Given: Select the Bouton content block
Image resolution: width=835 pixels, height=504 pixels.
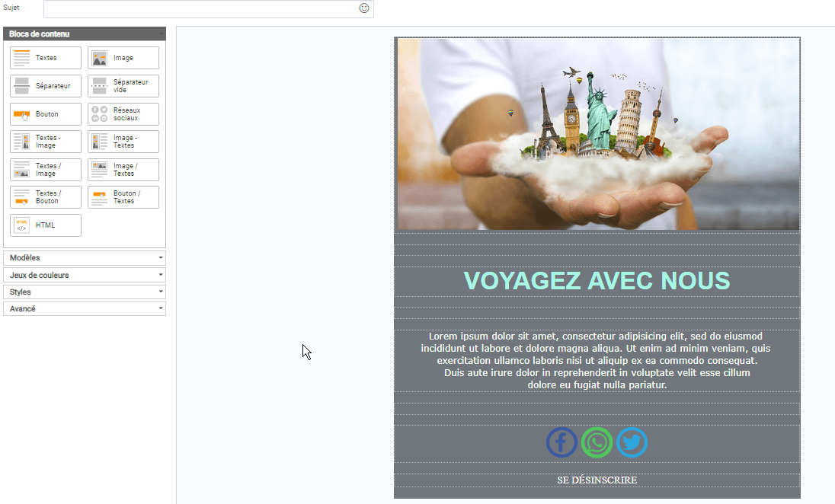Looking at the screenshot, I should 46,114.
